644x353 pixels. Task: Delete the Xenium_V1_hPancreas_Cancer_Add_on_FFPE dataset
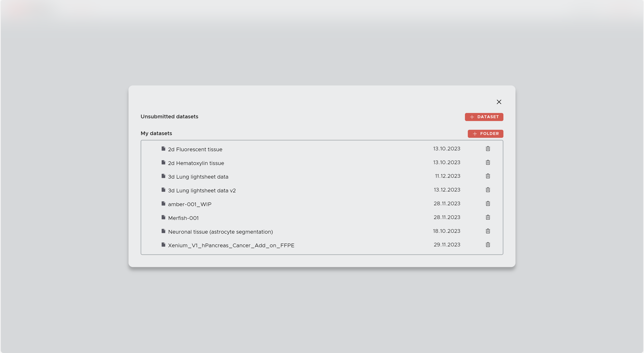click(488, 245)
